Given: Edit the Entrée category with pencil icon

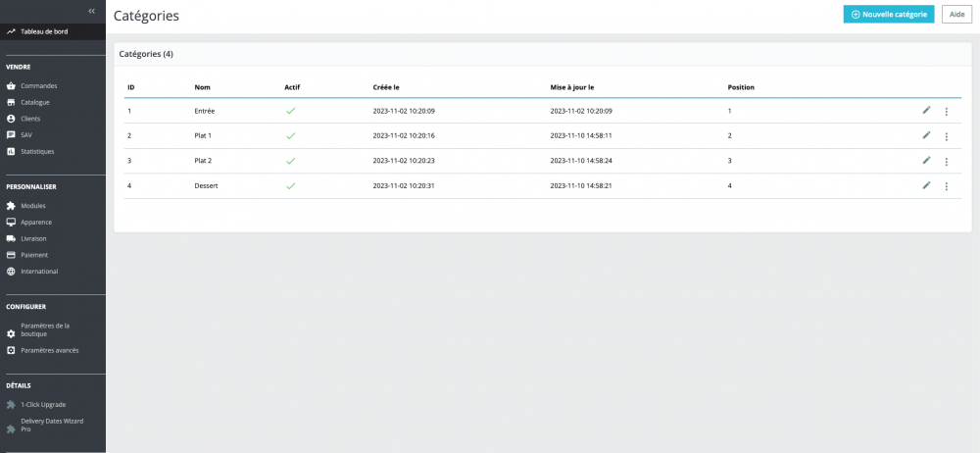Looking at the screenshot, I should coord(926,110).
